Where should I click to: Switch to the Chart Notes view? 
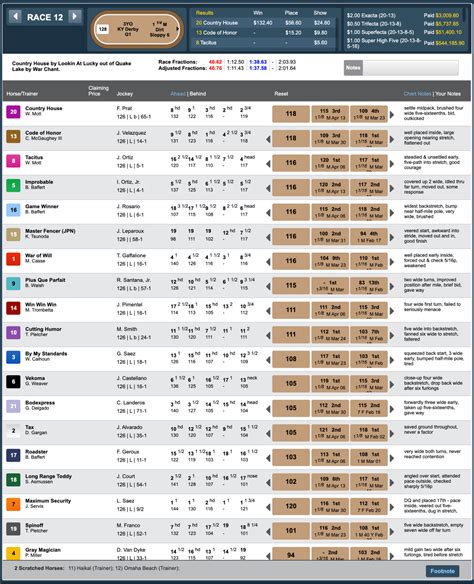(x=417, y=94)
